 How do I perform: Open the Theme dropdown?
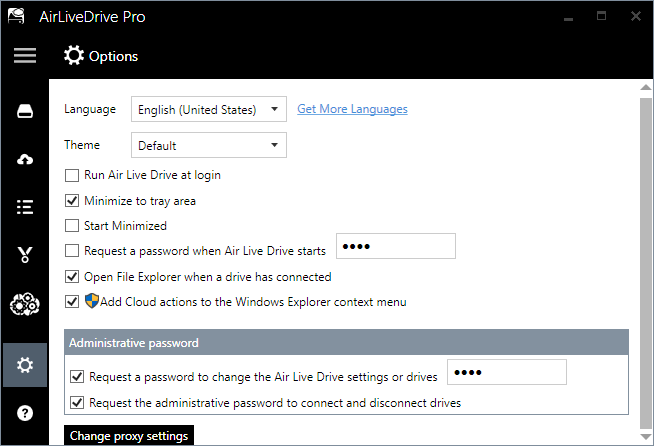209,146
